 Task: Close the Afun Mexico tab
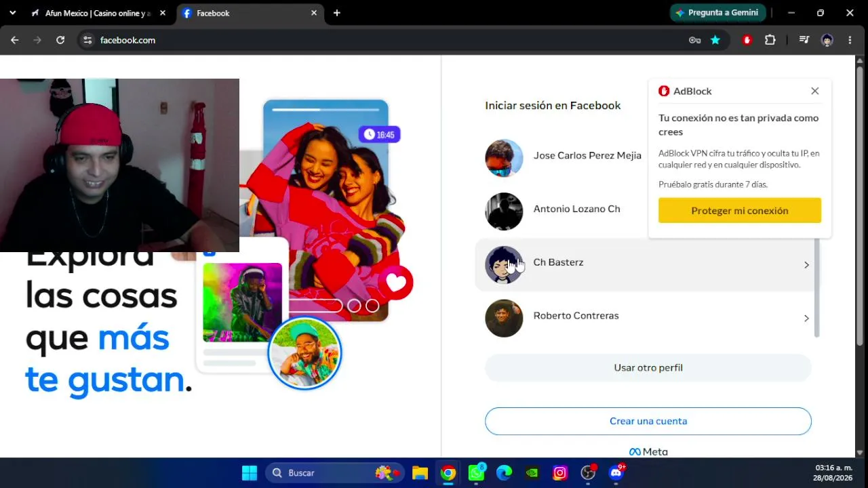tap(163, 13)
